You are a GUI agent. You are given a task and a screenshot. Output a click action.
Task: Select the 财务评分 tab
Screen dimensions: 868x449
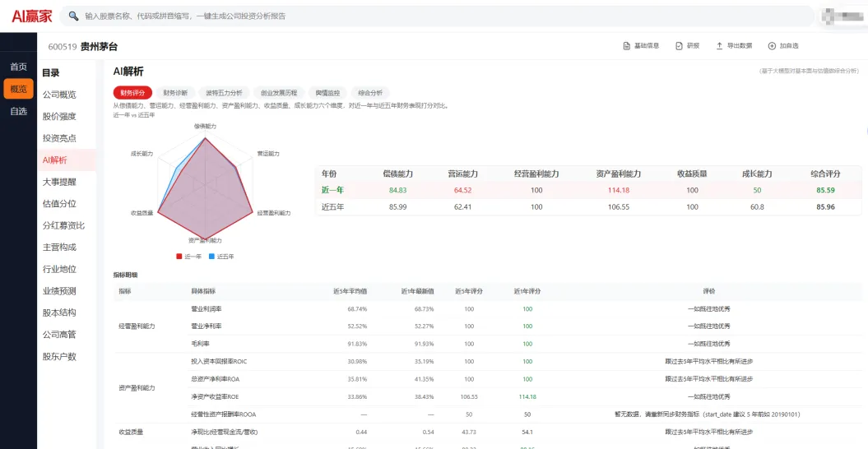click(x=132, y=93)
